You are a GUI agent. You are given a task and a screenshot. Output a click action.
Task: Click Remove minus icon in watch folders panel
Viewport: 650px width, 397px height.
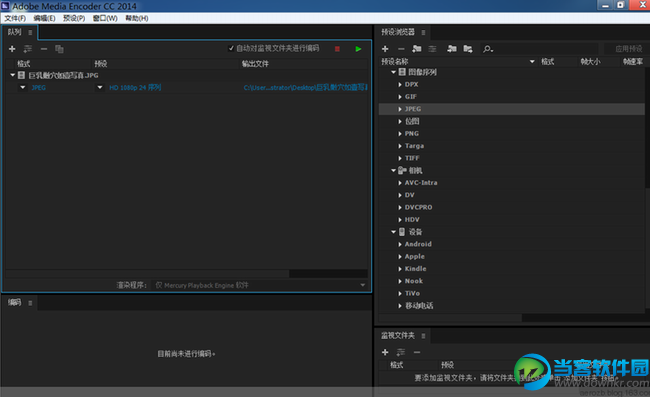417,352
